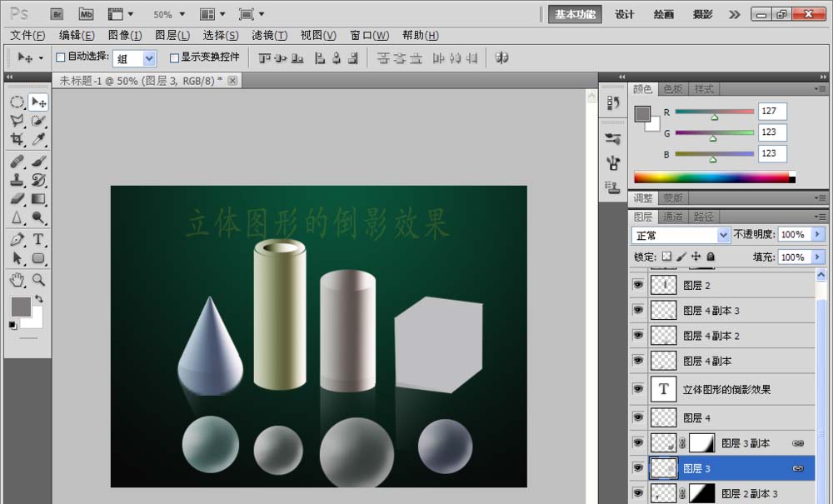Select the Dodge tool
833x504 pixels.
[x=38, y=217]
